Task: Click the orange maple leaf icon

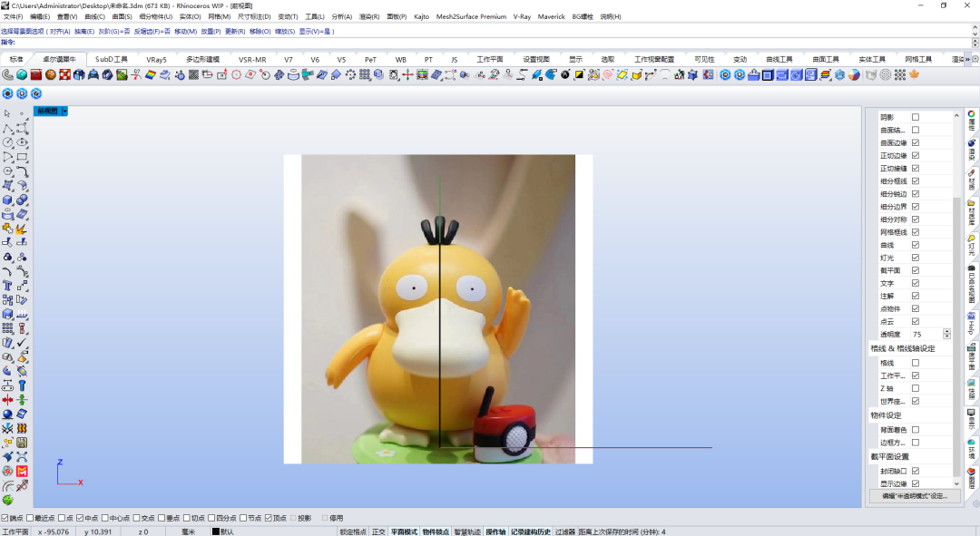Action: click(915, 75)
